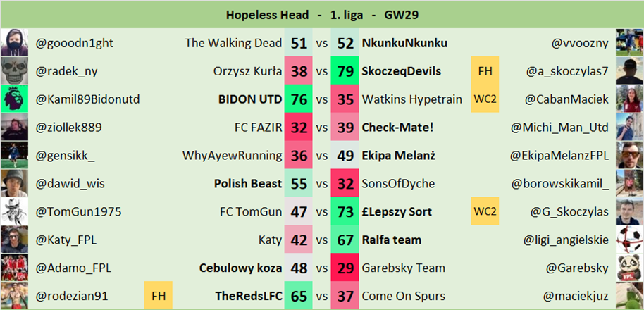Click the profile picture beside @dawid_wis
644x310 pixels.
click(x=14, y=184)
